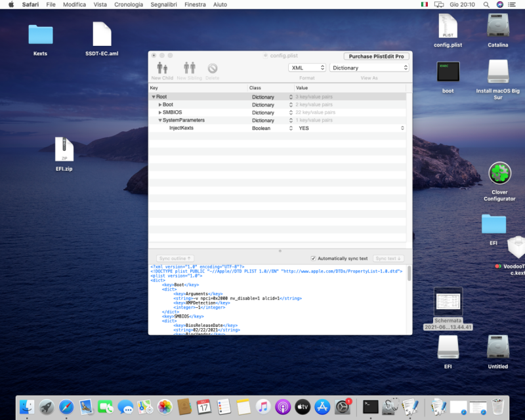Open the XML format dropdown
This screenshot has height=420, width=525.
click(307, 68)
